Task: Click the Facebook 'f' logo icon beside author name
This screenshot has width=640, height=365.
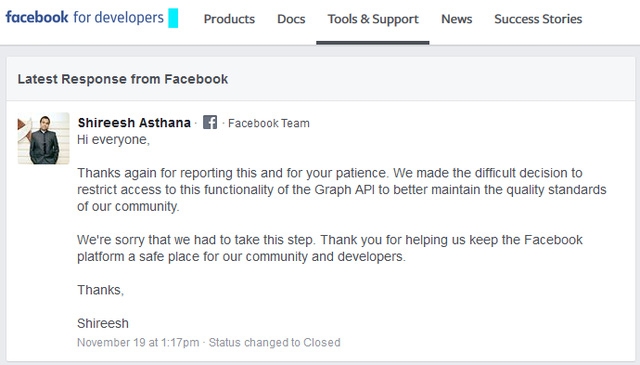Action: tap(210, 122)
